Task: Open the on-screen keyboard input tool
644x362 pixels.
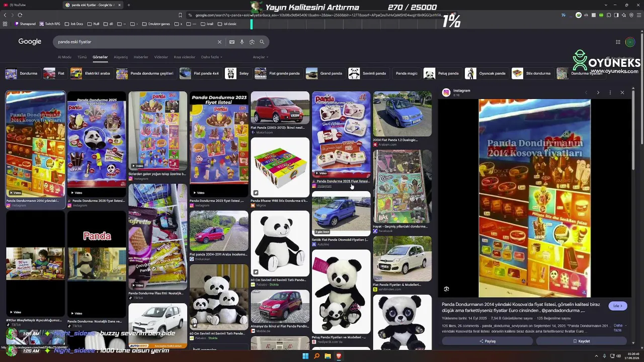Action: (232, 42)
